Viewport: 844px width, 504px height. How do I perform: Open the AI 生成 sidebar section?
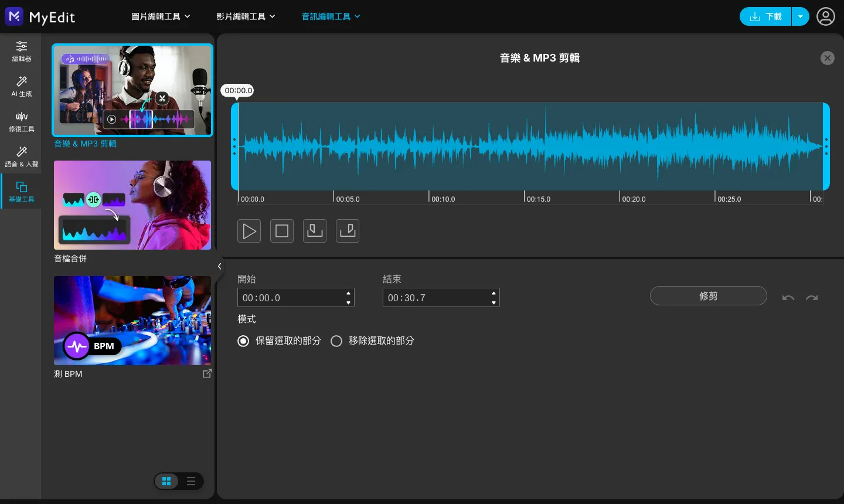pyautogui.click(x=21, y=86)
